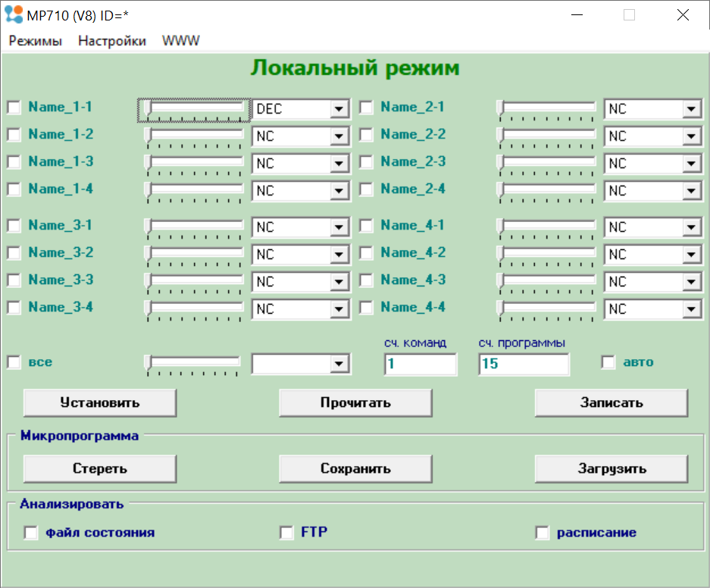Tick the Name_4-4 checkbox
Image resolution: width=710 pixels, height=588 pixels.
click(366, 308)
